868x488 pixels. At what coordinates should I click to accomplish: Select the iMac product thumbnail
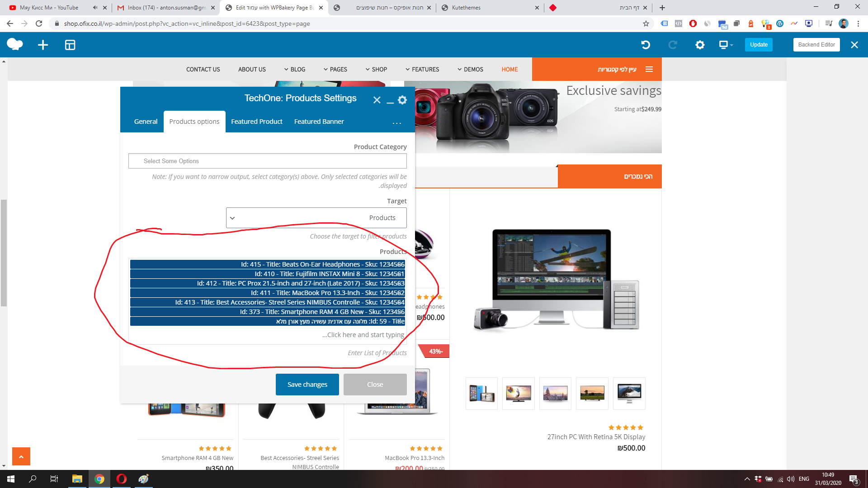pos(629,394)
